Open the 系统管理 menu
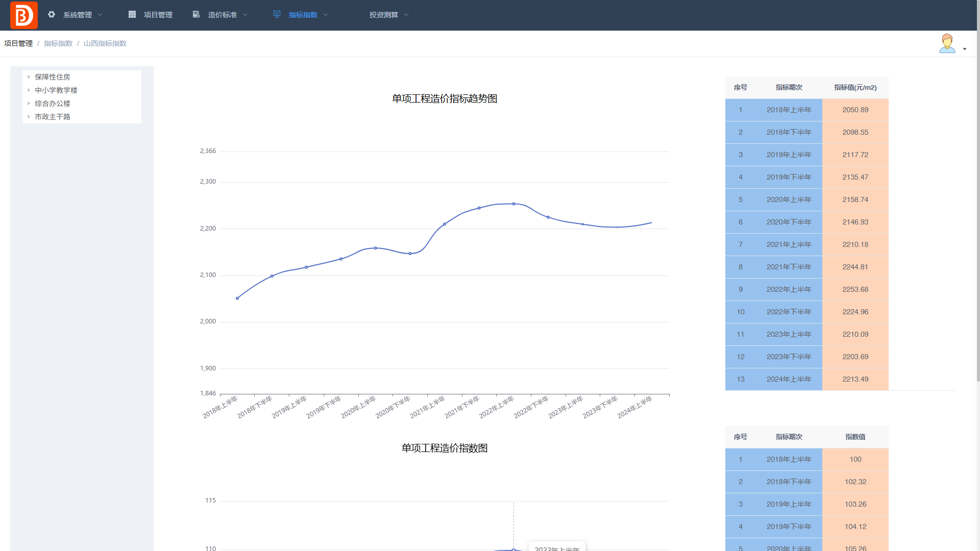The width and height of the screenshot is (980, 551). pos(78,15)
